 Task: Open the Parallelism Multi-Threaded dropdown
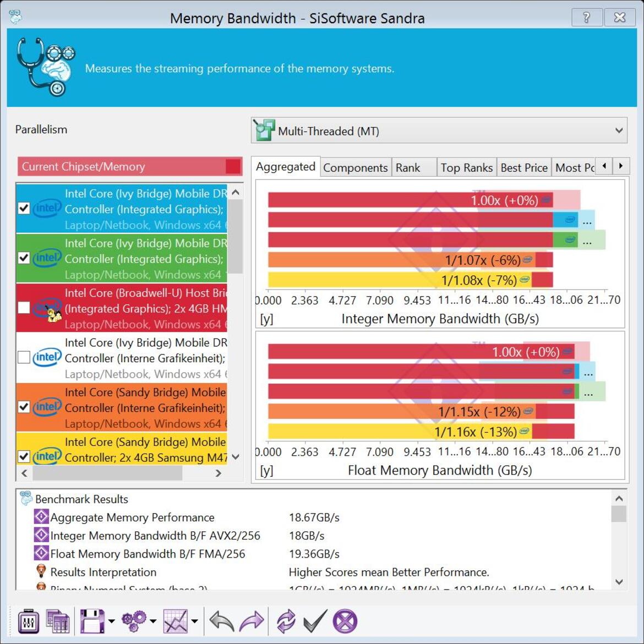tap(439, 130)
